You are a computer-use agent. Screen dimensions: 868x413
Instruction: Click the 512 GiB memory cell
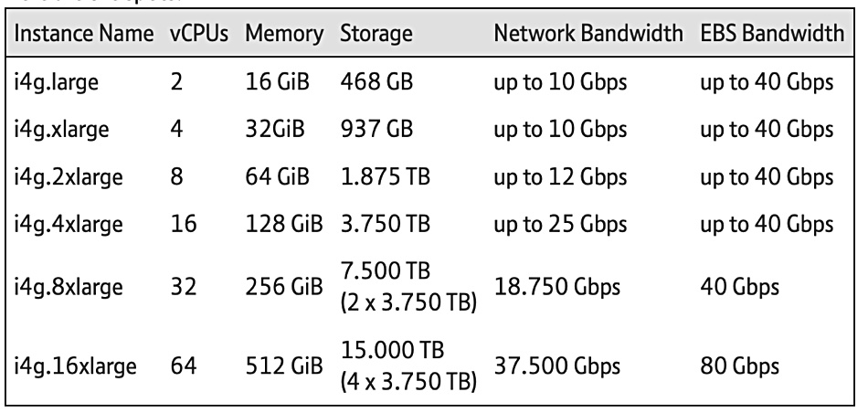[x=284, y=365]
